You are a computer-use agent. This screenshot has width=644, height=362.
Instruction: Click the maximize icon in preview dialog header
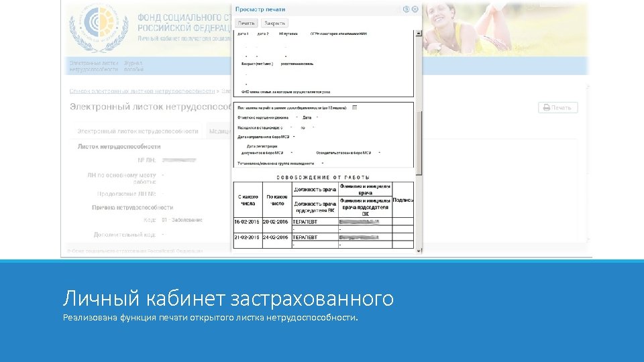(407, 9)
